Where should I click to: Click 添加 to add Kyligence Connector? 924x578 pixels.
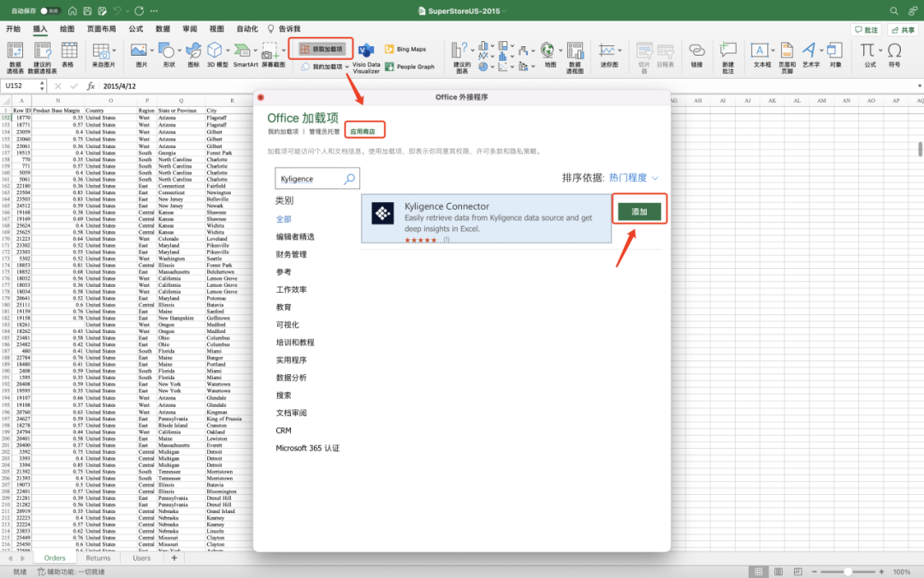point(639,212)
